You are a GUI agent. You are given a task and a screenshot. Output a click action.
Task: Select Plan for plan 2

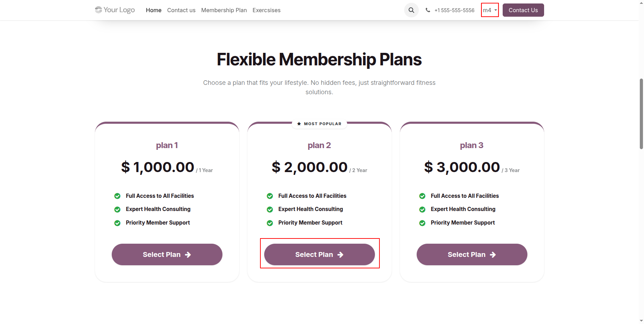[320, 254]
